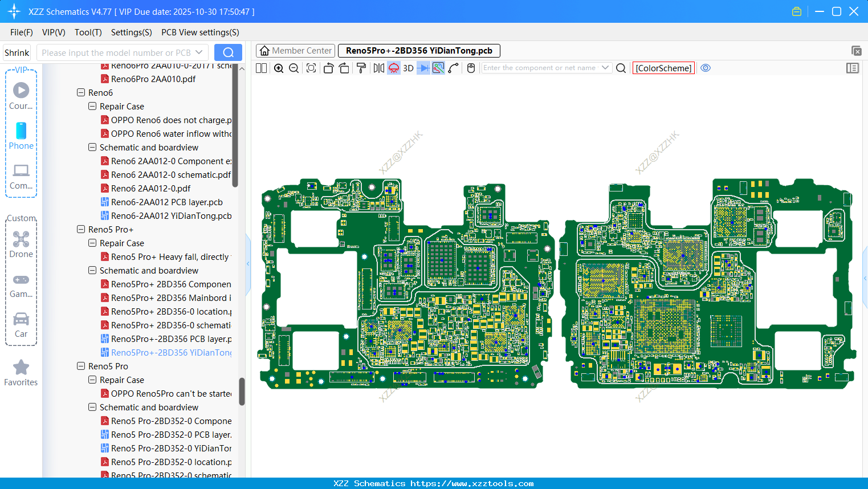
Task: Click the Shrink button
Action: [x=17, y=53]
